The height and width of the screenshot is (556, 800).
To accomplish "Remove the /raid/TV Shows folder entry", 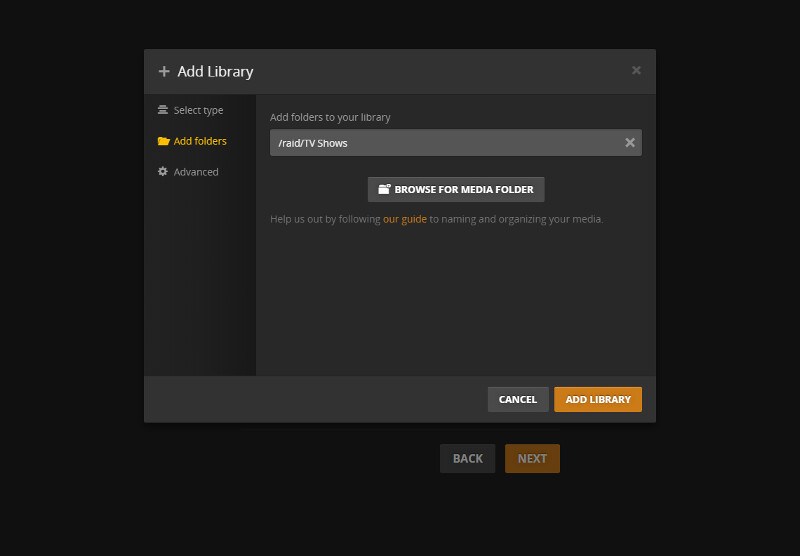I will tap(630, 143).
